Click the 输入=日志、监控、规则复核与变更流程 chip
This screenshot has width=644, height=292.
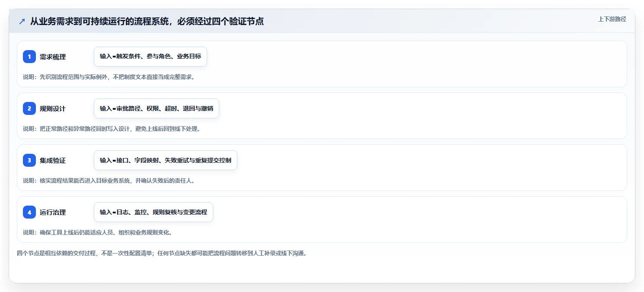tap(154, 212)
